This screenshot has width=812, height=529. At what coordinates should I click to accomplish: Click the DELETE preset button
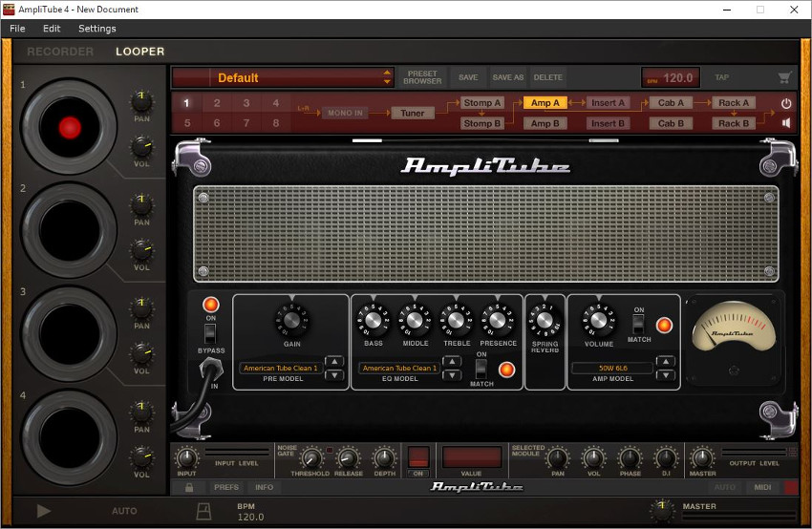coord(548,77)
